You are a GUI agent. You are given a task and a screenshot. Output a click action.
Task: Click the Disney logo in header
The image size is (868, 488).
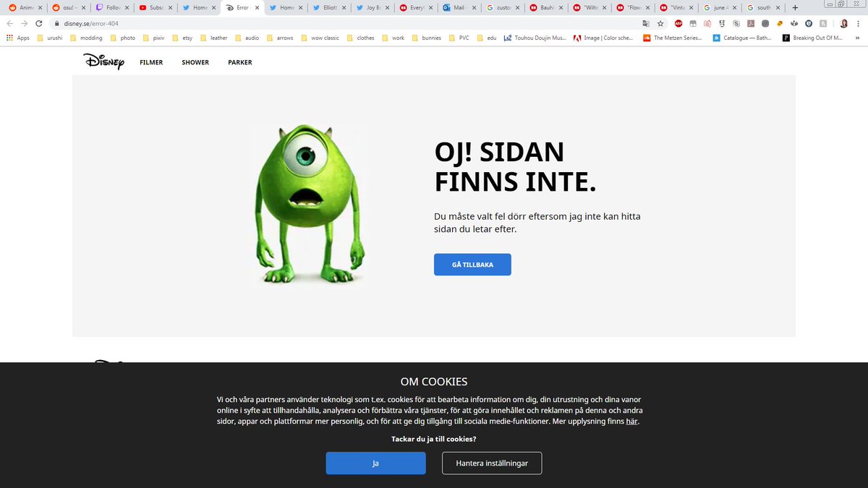(x=103, y=61)
